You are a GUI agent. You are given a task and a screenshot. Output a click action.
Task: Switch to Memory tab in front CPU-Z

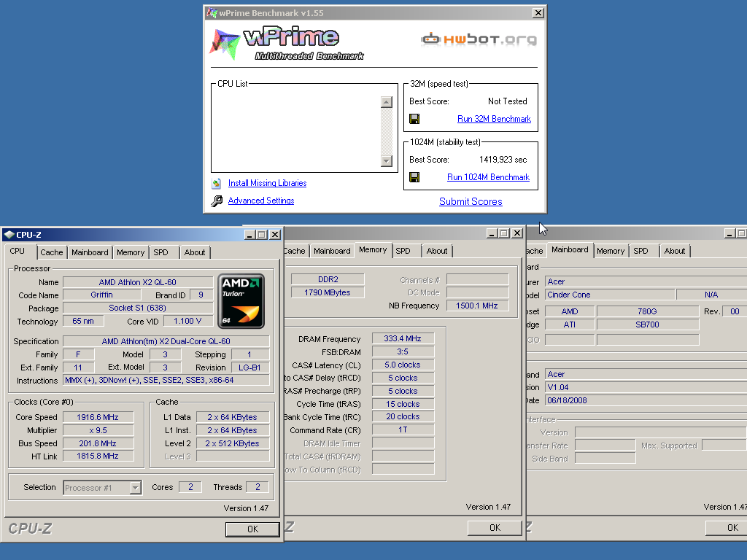tap(131, 252)
